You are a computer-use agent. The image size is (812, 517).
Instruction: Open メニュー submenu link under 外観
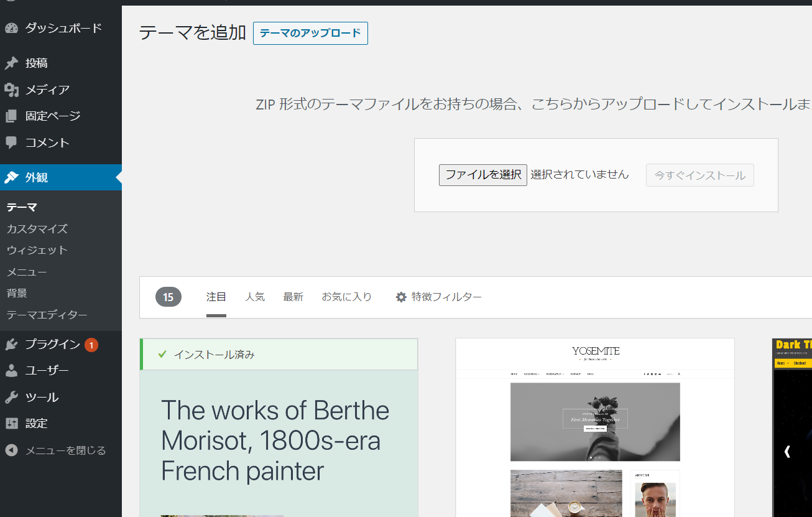point(27,272)
